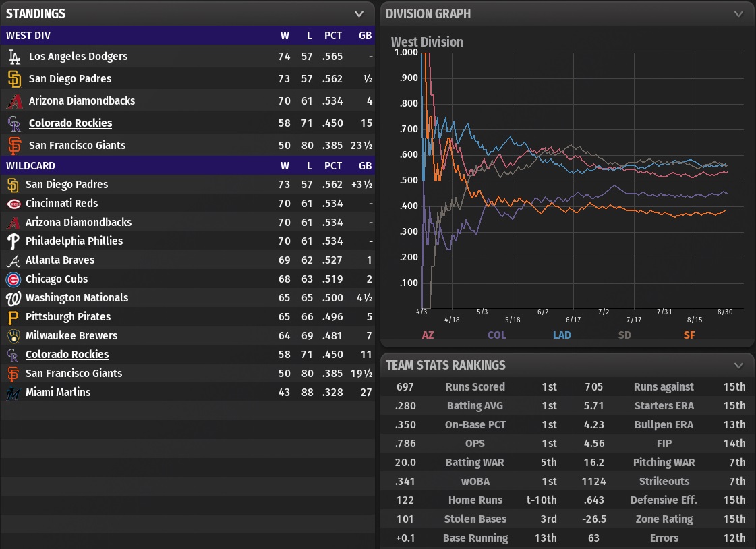Click the Zone Rating stat label
The height and width of the screenshot is (549, 756).
[664, 519]
